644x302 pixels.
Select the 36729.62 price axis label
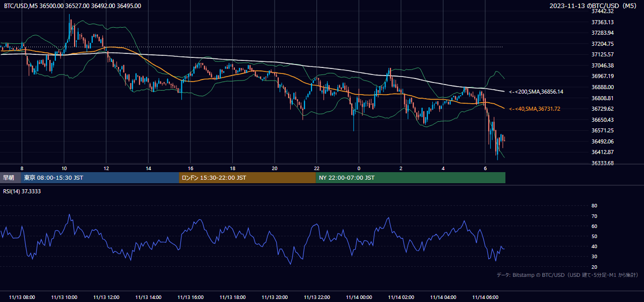[602, 109]
